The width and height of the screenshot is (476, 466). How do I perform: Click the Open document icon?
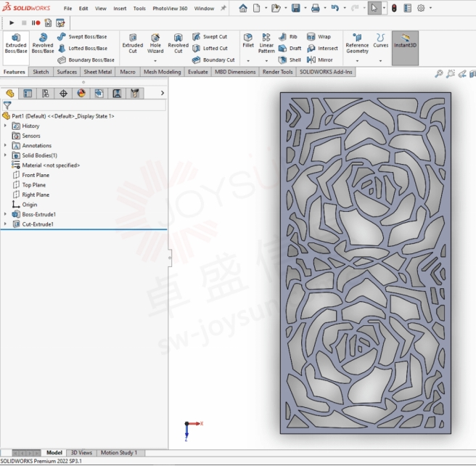(276, 8)
